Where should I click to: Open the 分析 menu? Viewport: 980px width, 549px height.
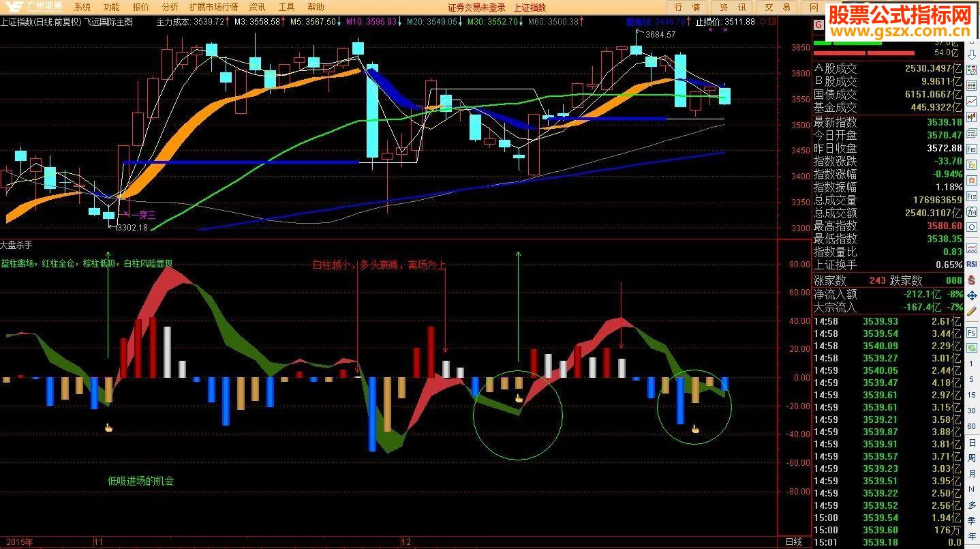point(170,7)
